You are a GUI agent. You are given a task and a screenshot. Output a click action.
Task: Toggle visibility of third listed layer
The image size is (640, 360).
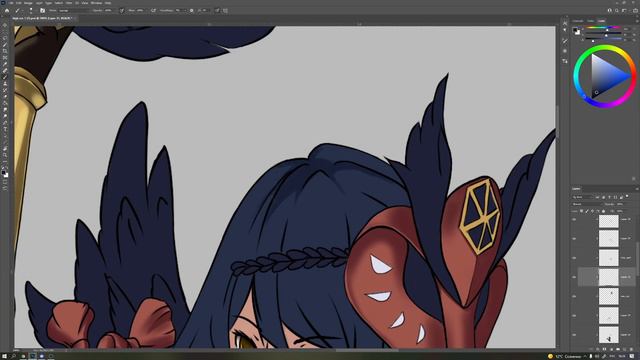point(573,258)
